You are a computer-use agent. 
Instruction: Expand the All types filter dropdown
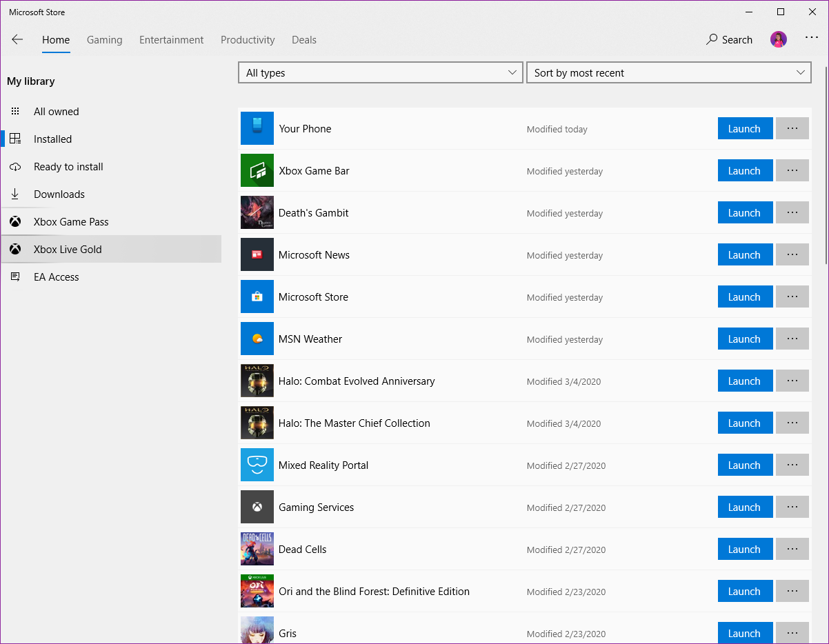click(x=380, y=73)
